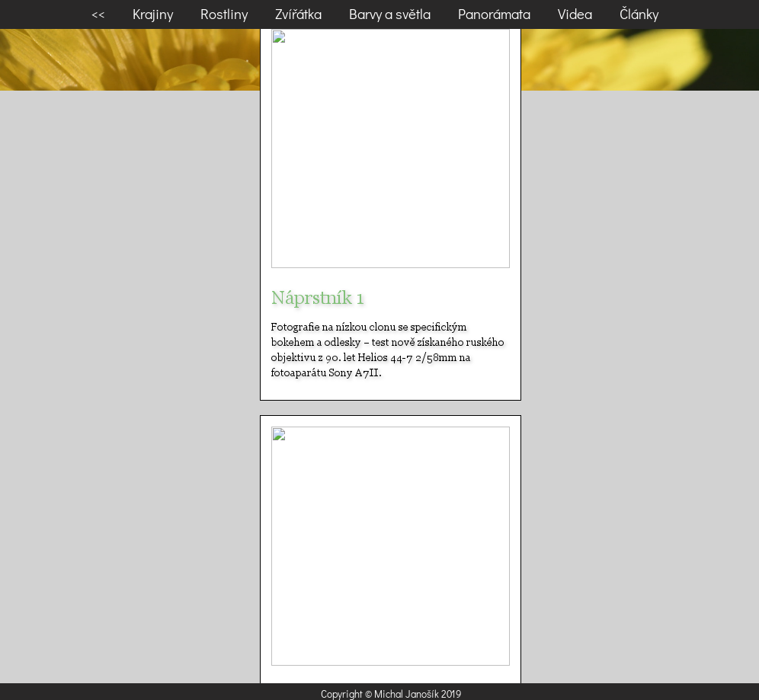Click yellow flower banner right of the card
The image size is (759, 700).
click(640, 59)
